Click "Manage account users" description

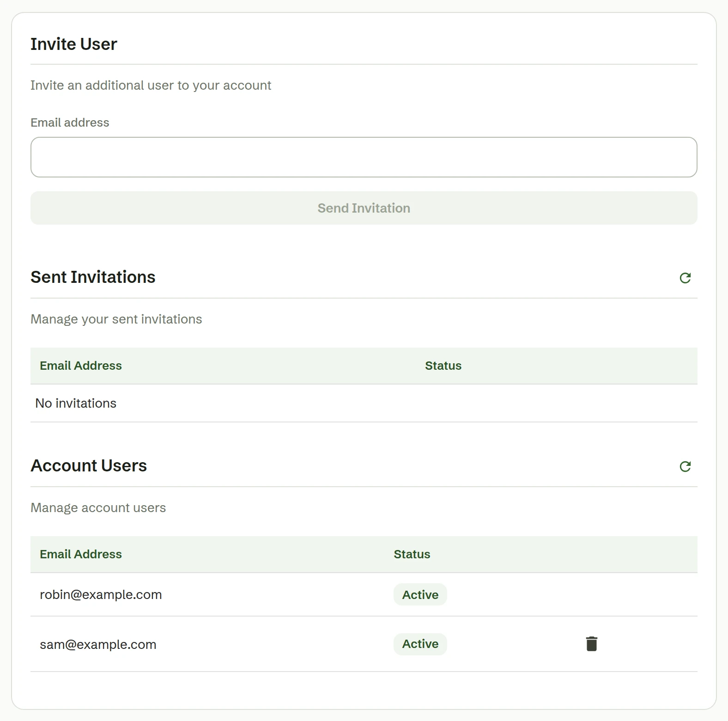tap(98, 508)
